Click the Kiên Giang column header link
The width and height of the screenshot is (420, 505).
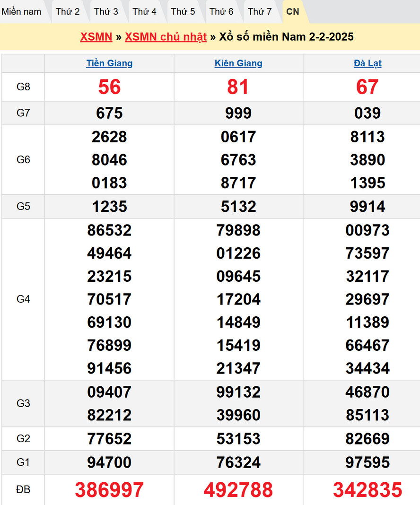tap(238, 63)
